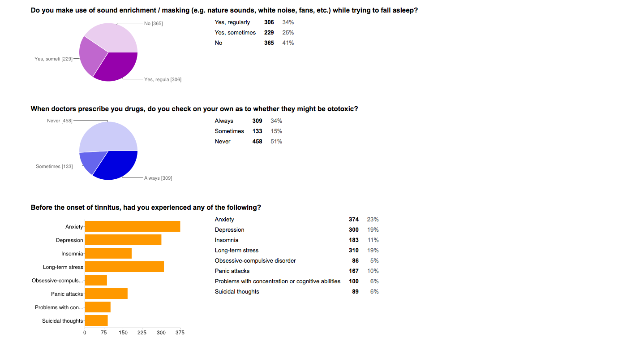Click the ototoxic drugs question heading
The width and height of the screenshot is (644, 346).
pyautogui.click(x=194, y=109)
